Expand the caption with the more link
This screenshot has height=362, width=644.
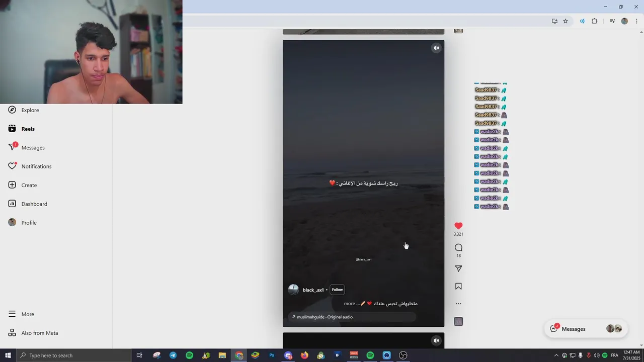pyautogui.click(x=350, y=304)
